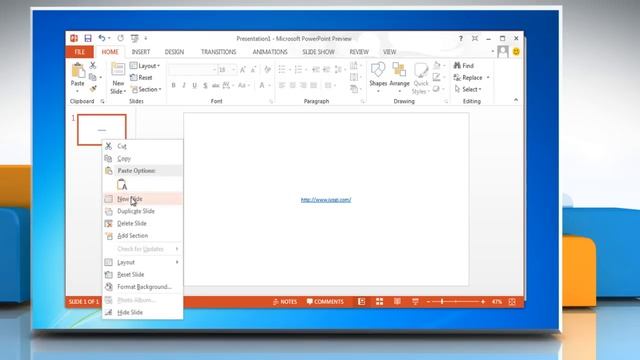Start Slide Show from status bar icon
Viewport: 640px width, 360px height.
415,302
